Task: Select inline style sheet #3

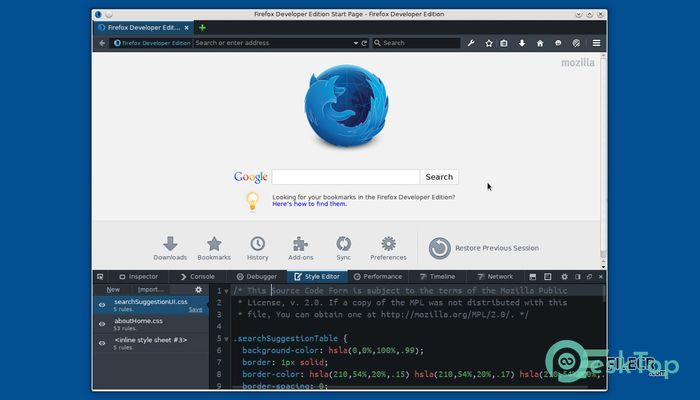Action: click(151, 343)
